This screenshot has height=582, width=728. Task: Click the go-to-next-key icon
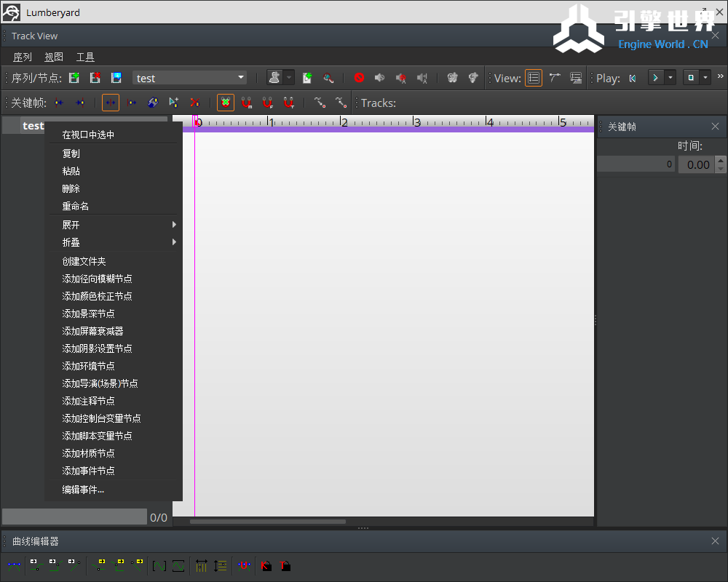[x=80, y=103]
